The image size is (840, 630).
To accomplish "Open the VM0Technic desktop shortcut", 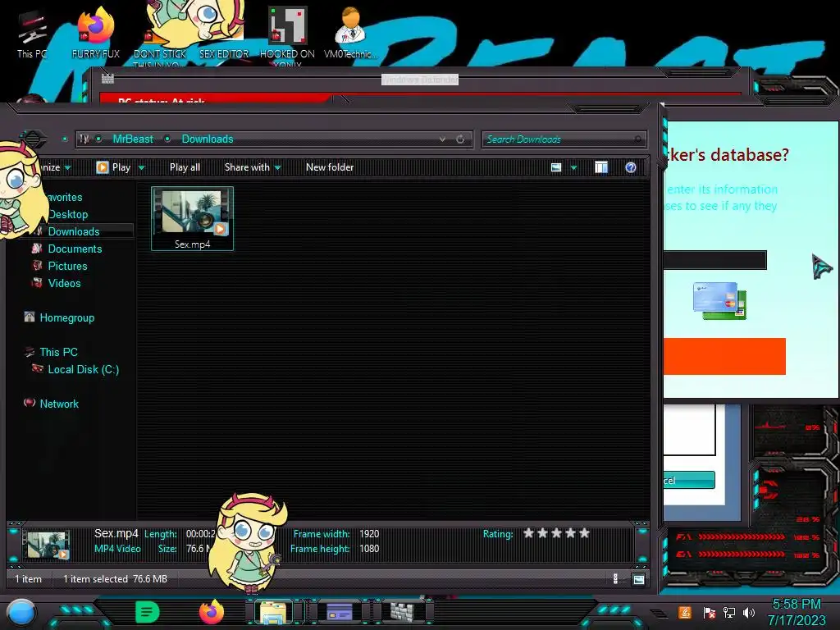I will 350,34.
